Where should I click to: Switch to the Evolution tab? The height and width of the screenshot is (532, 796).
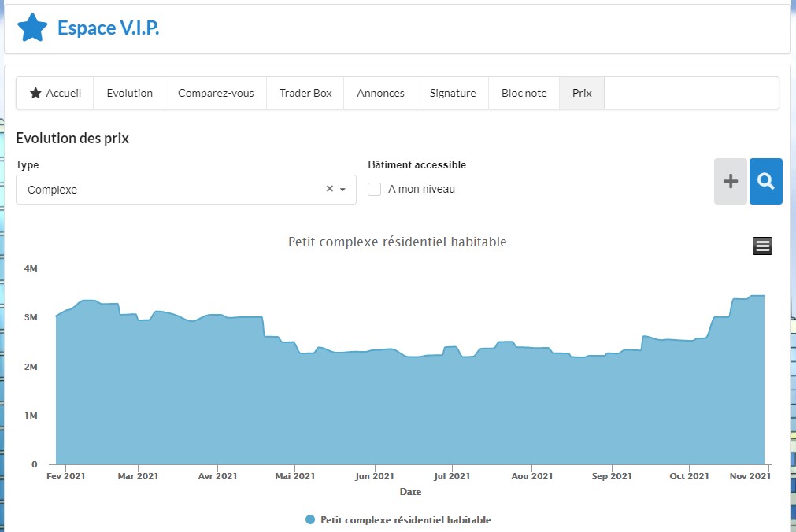coord(129,93)
